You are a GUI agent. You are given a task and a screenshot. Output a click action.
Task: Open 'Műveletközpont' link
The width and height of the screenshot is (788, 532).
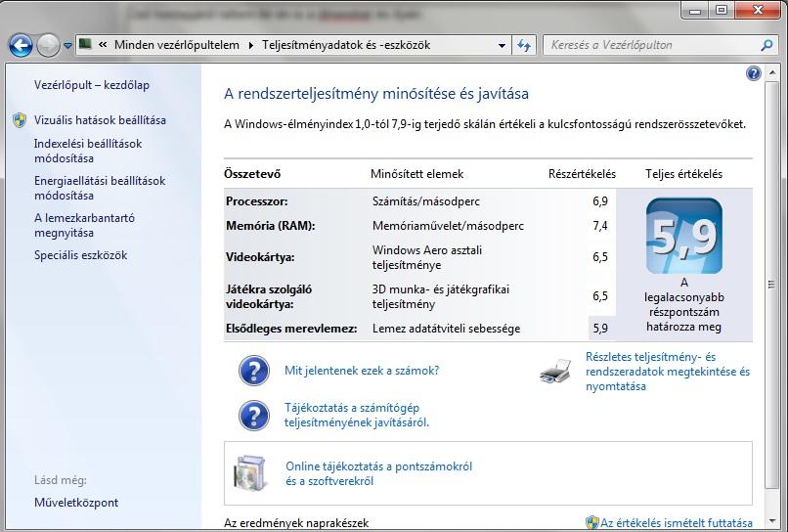coord(76,503)
